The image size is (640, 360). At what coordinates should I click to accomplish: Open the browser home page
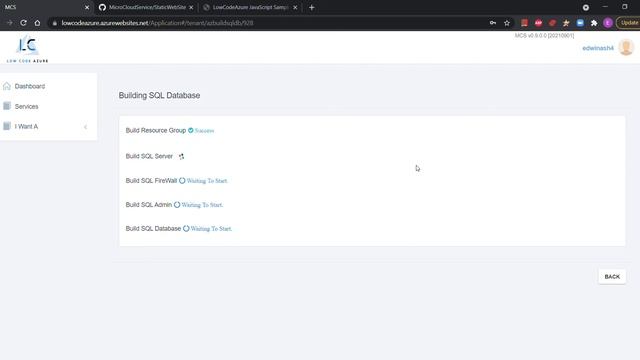tap(37, 23)
